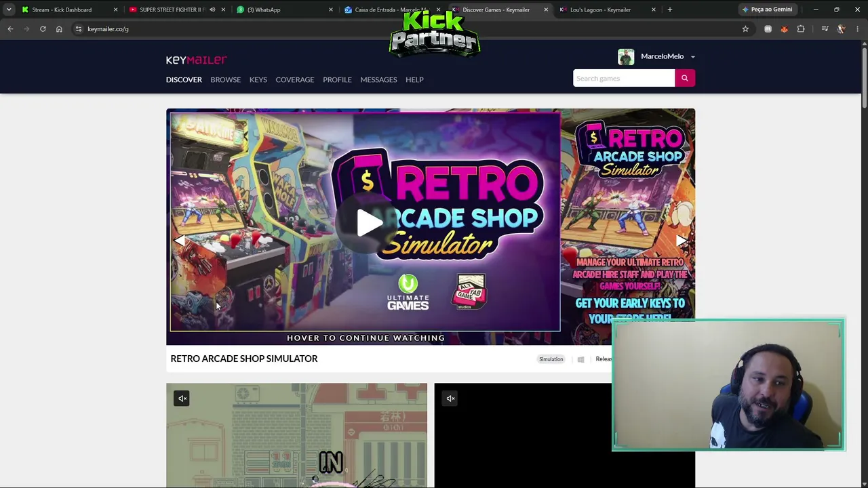The height and width of the screenshot is (488, 868).
Task: Open Messages in the navigation
Action: [x=378, y=79]
